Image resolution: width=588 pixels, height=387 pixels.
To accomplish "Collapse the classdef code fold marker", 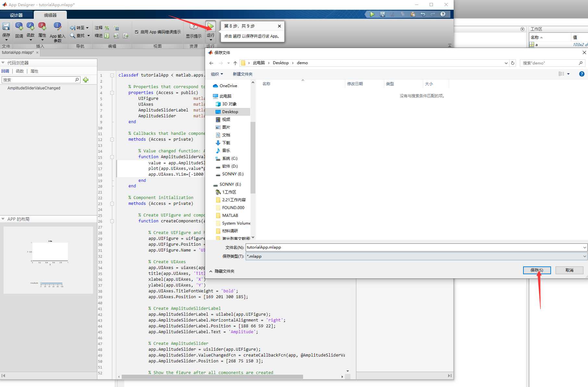I will [x=112, y=75].
